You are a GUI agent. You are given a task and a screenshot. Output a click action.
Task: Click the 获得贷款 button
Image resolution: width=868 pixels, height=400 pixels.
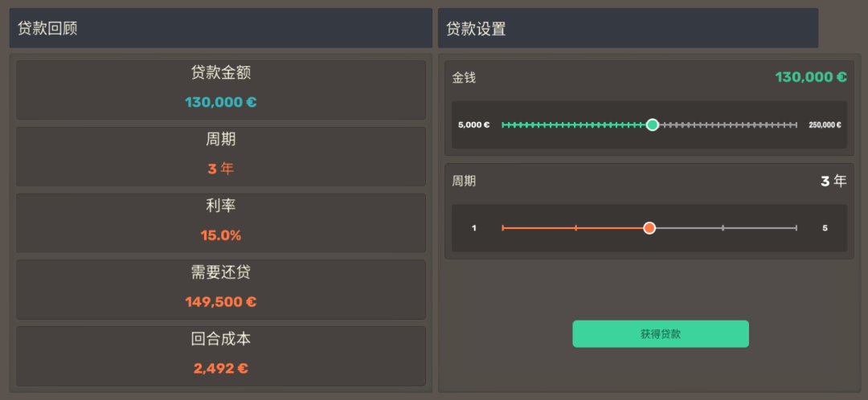pyautogui.click(x=661, y=333)
